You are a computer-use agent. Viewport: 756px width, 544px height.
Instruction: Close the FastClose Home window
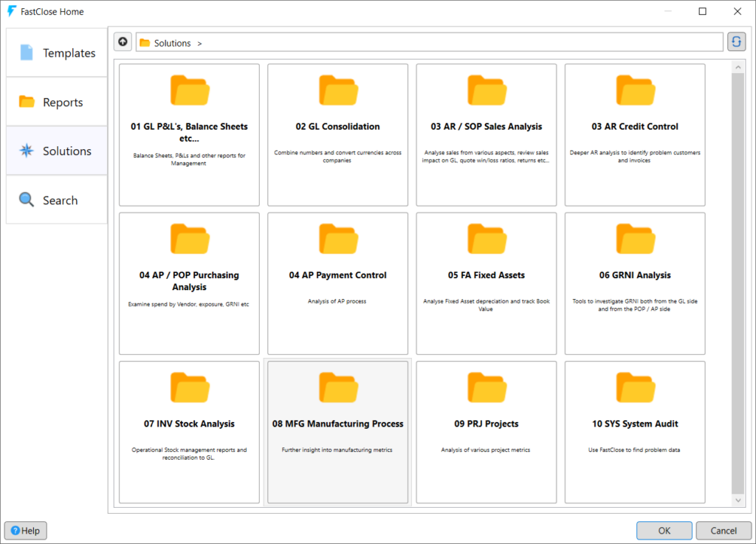click(738, 11)
